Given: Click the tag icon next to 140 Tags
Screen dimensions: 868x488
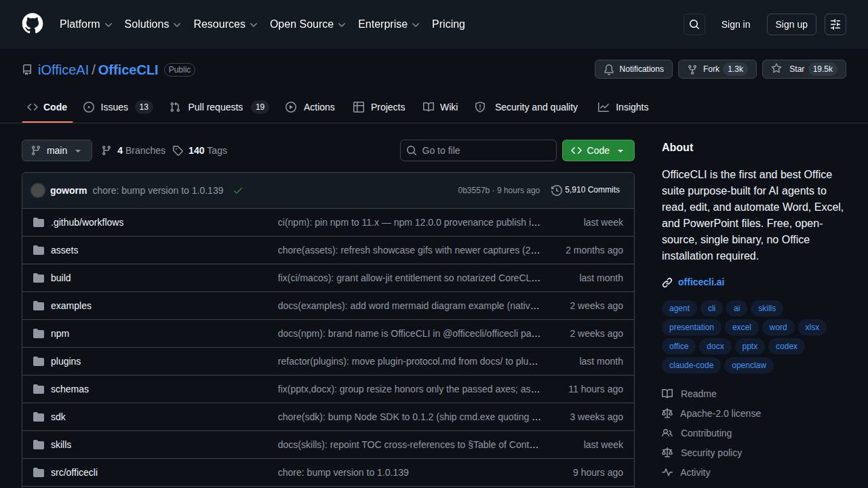Looking at the screenshot, I should point(178,150).
